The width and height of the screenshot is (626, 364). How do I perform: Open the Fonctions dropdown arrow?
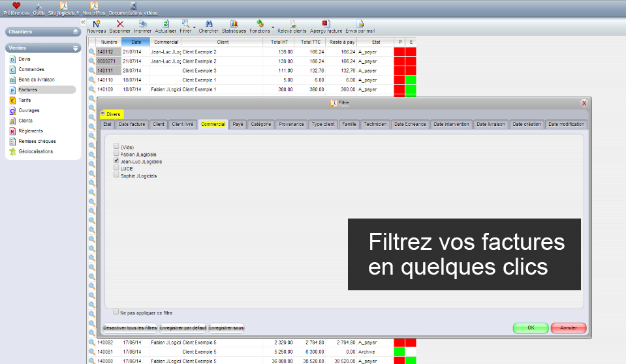[273, 27]
